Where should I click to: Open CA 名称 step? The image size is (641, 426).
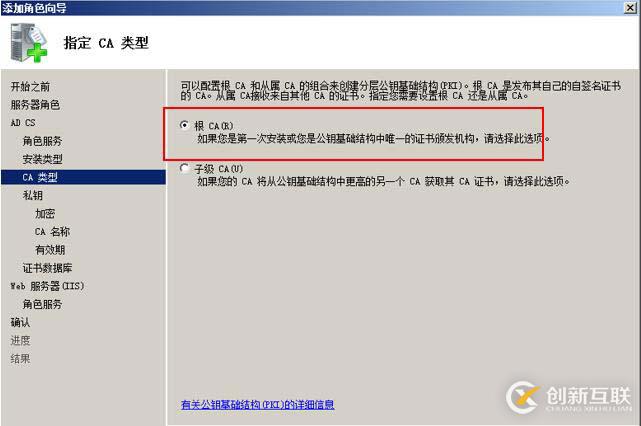point(52,232)
